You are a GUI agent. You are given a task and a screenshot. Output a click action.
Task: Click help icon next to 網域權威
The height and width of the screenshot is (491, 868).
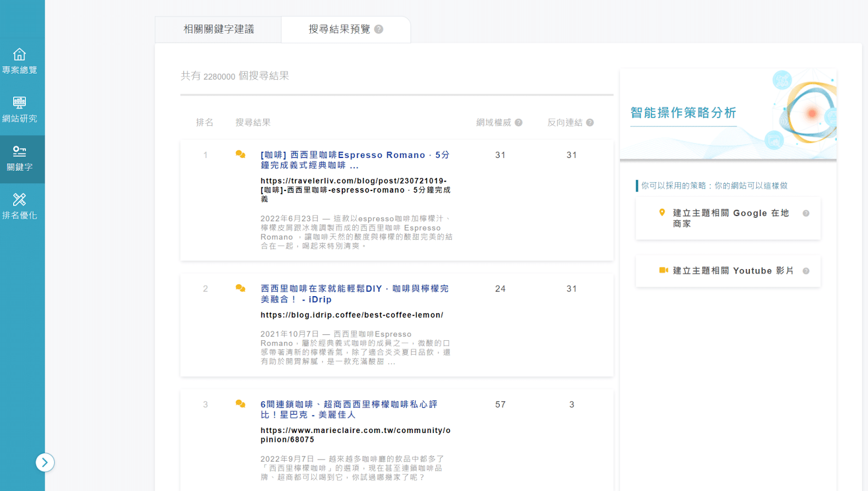pyautogui.click(x=519, y=123)
